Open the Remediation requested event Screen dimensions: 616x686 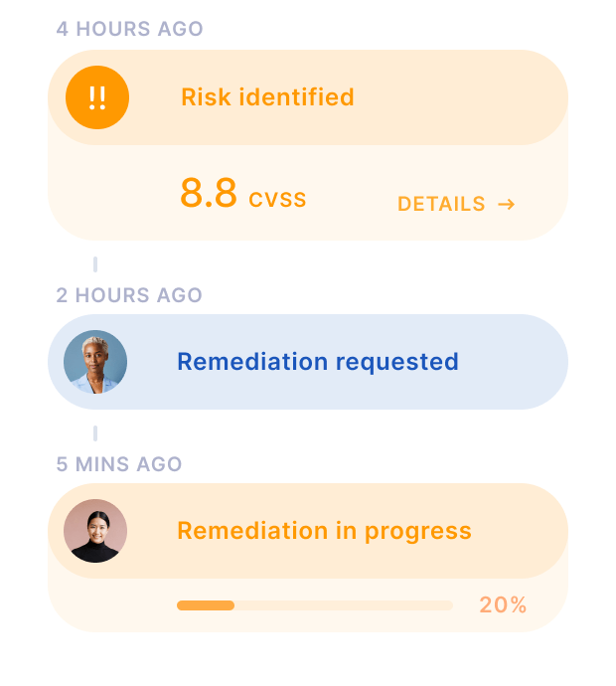pos(308,362)
